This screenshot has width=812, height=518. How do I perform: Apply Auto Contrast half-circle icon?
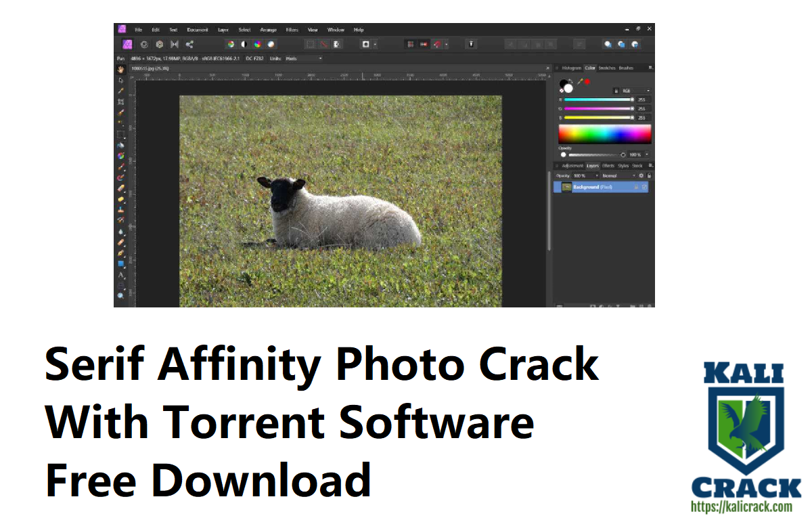coord(244,45)
